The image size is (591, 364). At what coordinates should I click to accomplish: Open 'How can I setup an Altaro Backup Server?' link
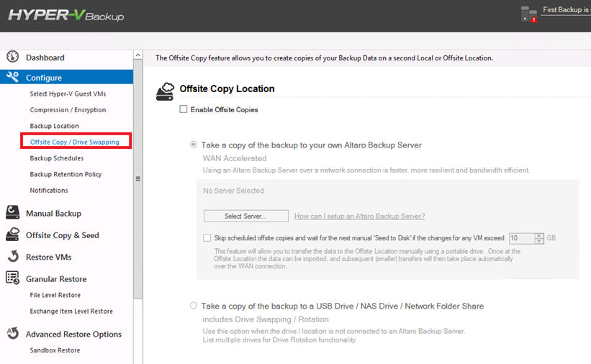point(360,216)
